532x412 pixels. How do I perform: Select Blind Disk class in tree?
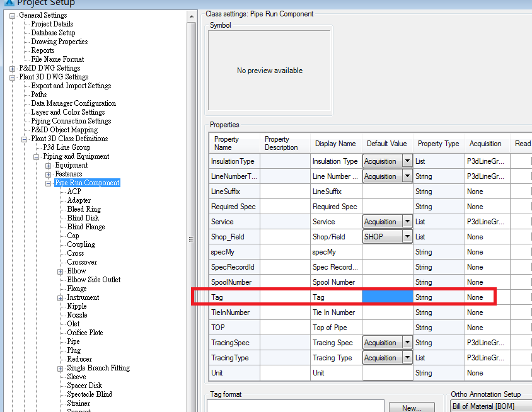[x=83, y=218]
